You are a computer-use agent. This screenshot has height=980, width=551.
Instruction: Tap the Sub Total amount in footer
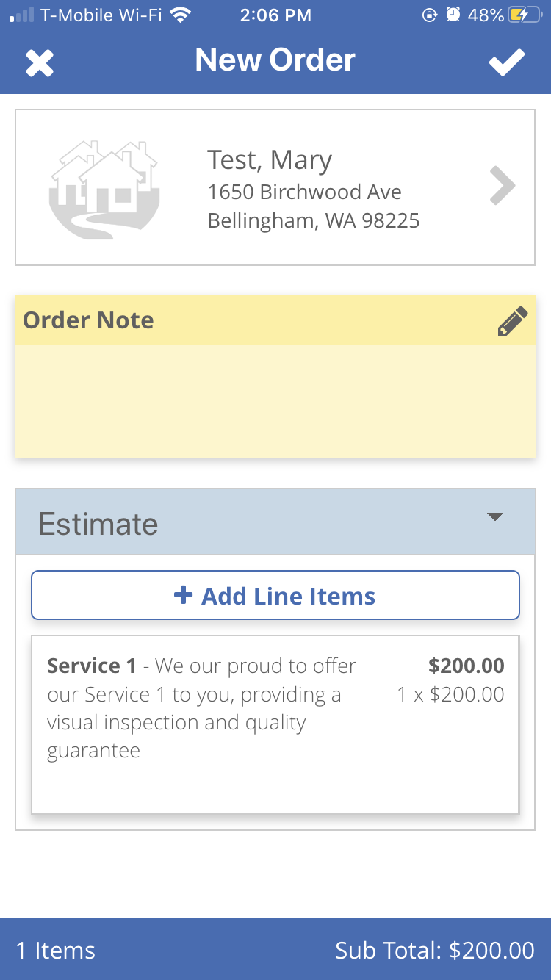[434, 951]
